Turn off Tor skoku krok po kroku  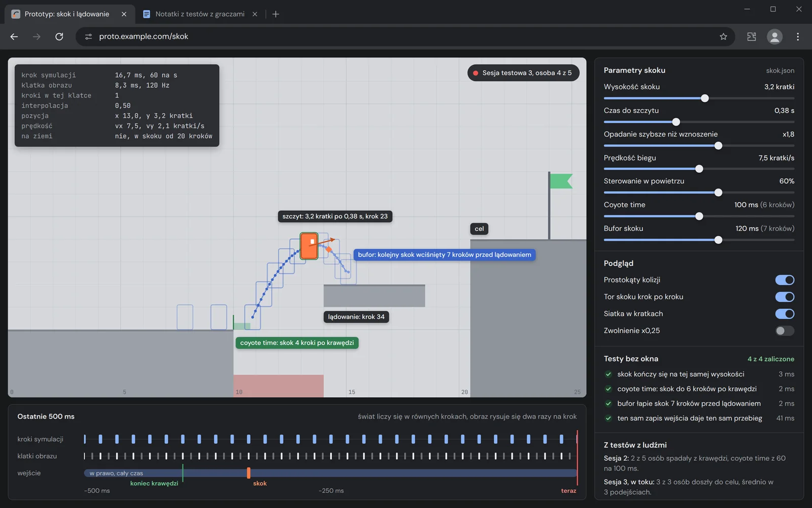(x=785, y=297)
